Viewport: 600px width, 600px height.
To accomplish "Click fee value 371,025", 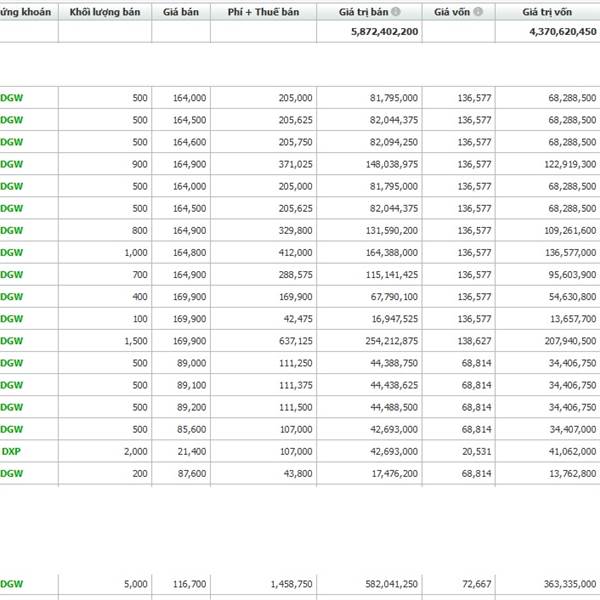I will (295, 164).
